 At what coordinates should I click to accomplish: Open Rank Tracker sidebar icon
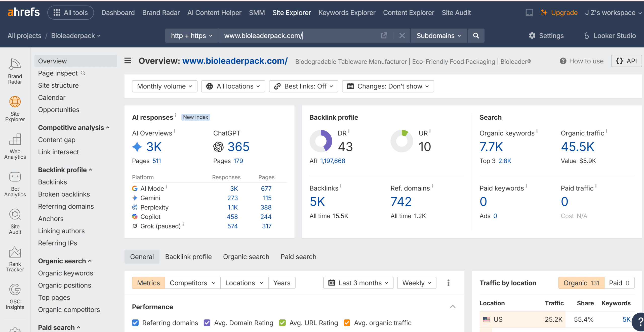tap(15, 259)
